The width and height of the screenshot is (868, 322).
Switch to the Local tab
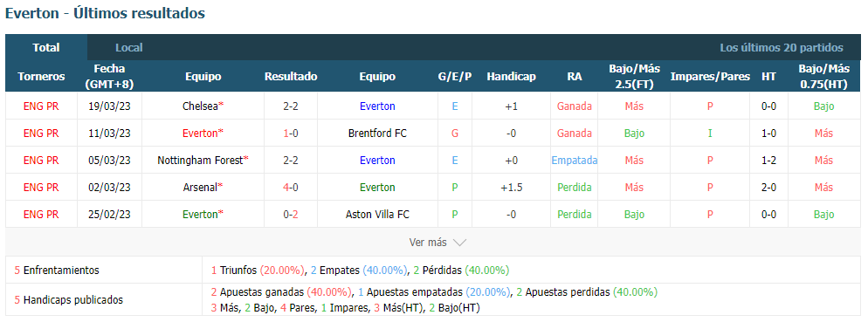129,48
